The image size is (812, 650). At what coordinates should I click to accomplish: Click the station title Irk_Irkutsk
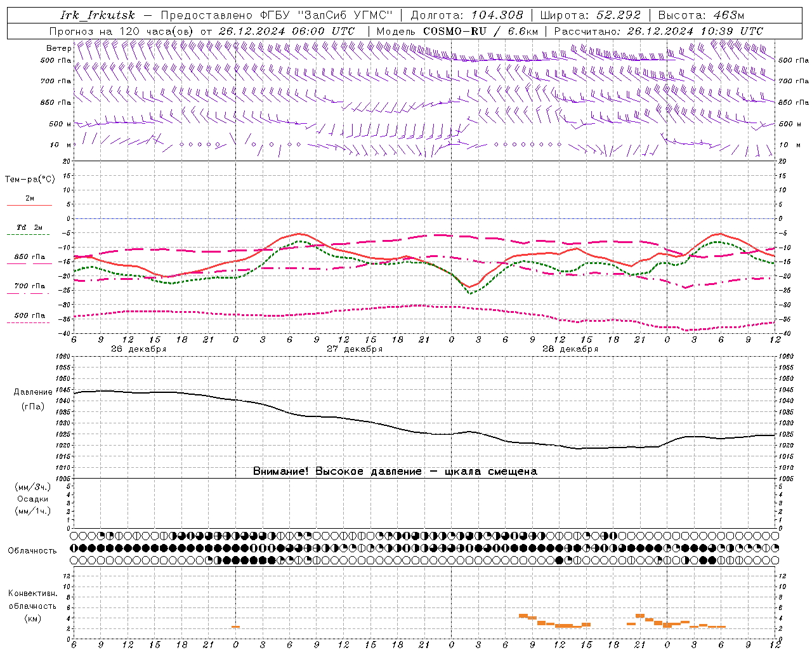97,15
